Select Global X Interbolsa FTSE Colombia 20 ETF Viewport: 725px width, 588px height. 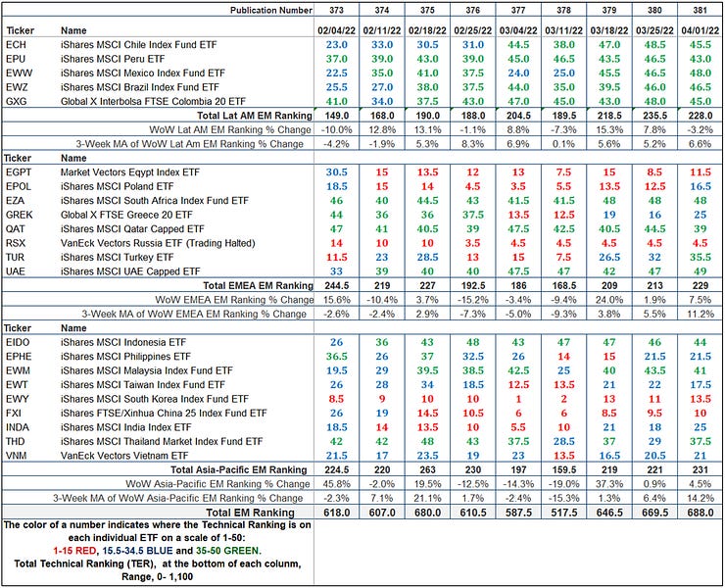pos(153,101)
